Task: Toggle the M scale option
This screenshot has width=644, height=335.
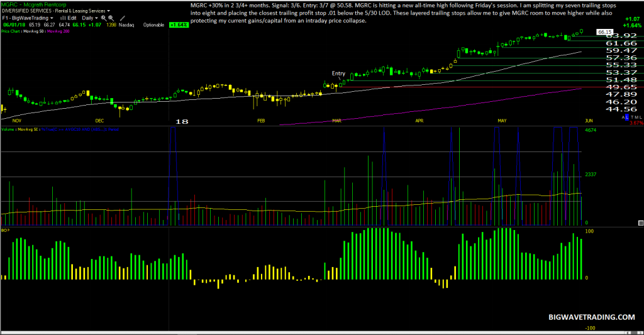Action: click(636, 118)
